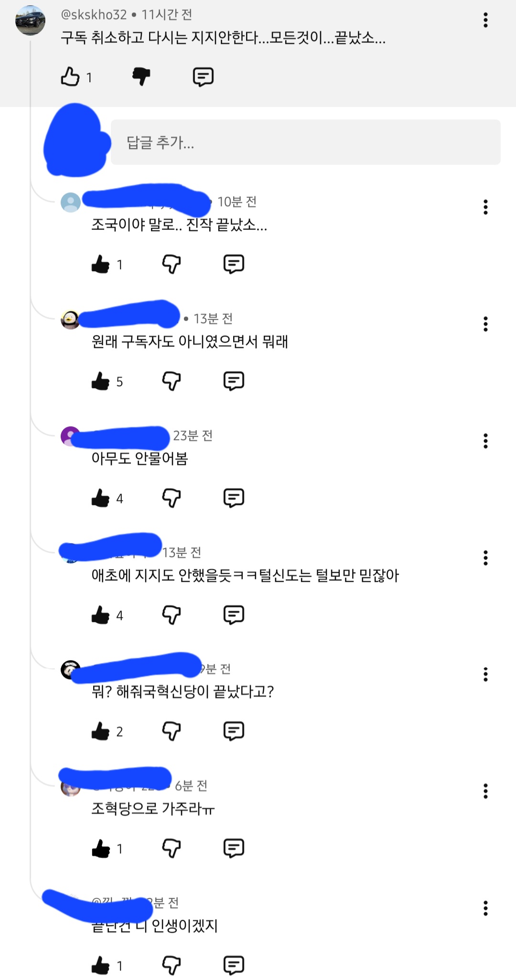This screenshot has height=980, width=516.
Task: Dislike '원래 구독자도 아니였으면서 뭐래' comment
Action: (172, 381)
